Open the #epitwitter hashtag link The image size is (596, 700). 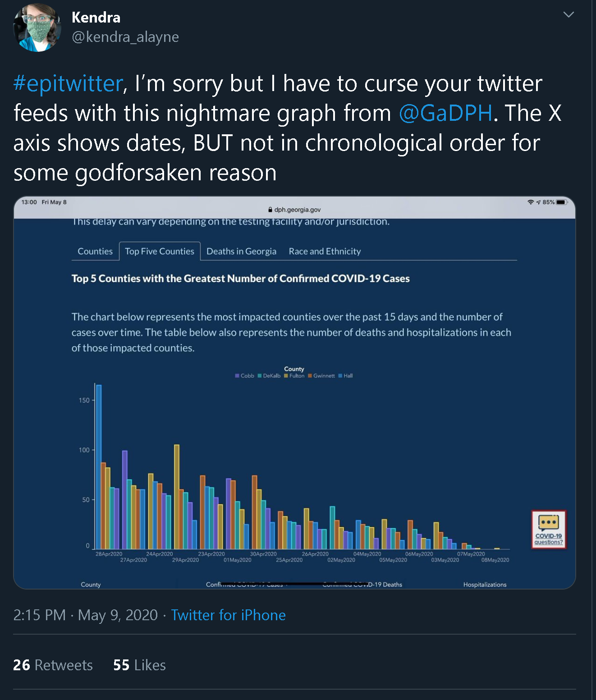point(68,84)
